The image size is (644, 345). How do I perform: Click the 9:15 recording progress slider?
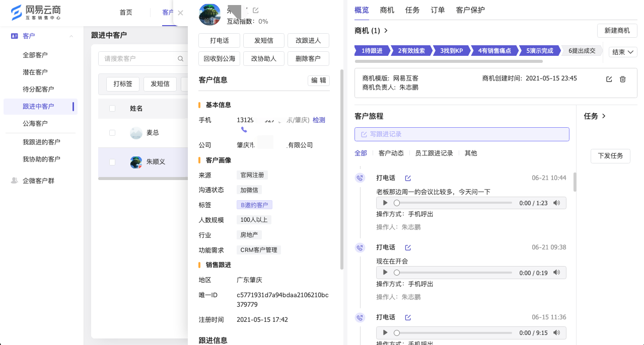point(453,333)
